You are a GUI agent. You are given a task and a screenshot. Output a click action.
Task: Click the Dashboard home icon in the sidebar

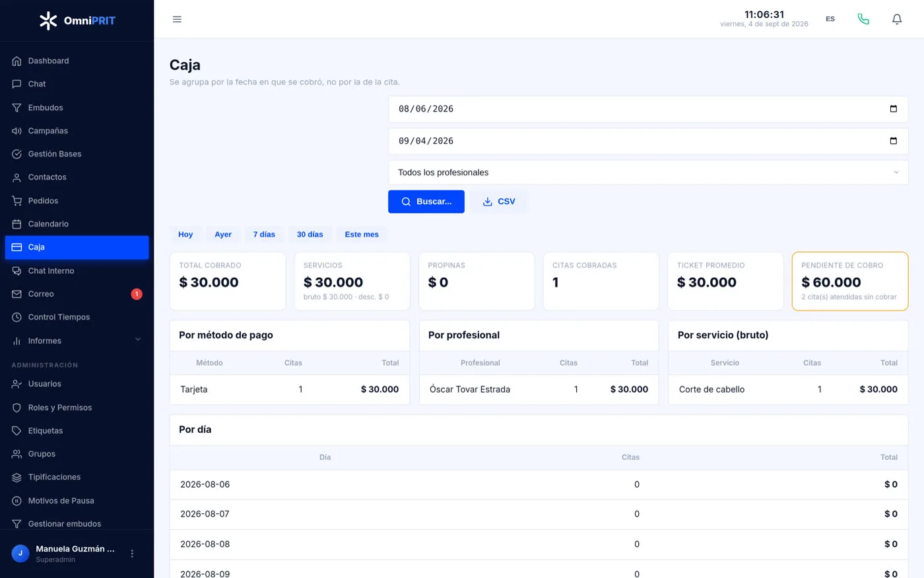point(16,61)
